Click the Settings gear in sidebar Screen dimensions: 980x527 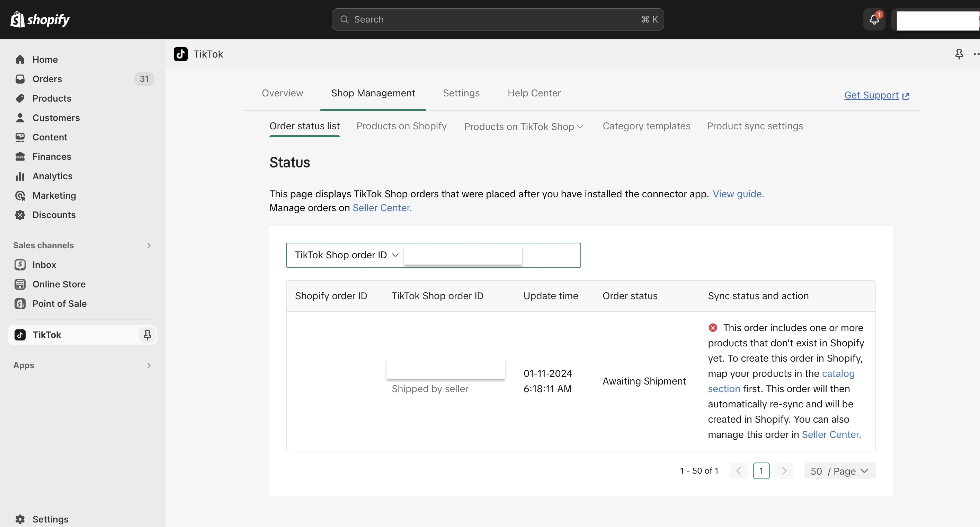click(20, 519)
